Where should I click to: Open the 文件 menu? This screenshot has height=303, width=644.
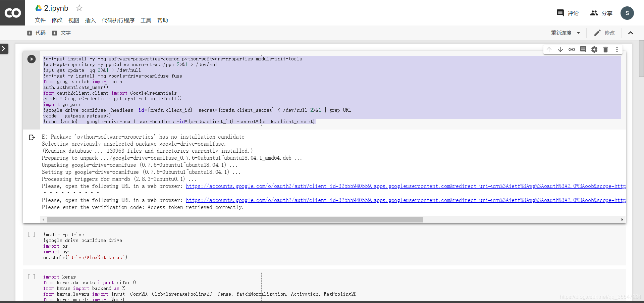[40, 20]
